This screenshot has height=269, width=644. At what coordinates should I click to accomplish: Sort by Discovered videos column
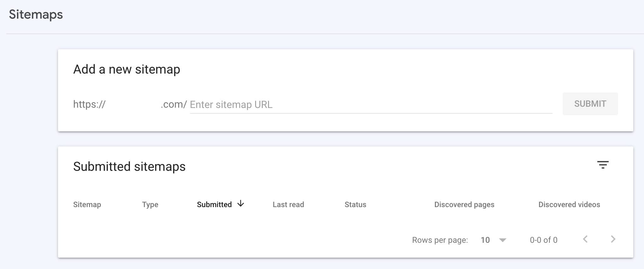coord(569,205)
